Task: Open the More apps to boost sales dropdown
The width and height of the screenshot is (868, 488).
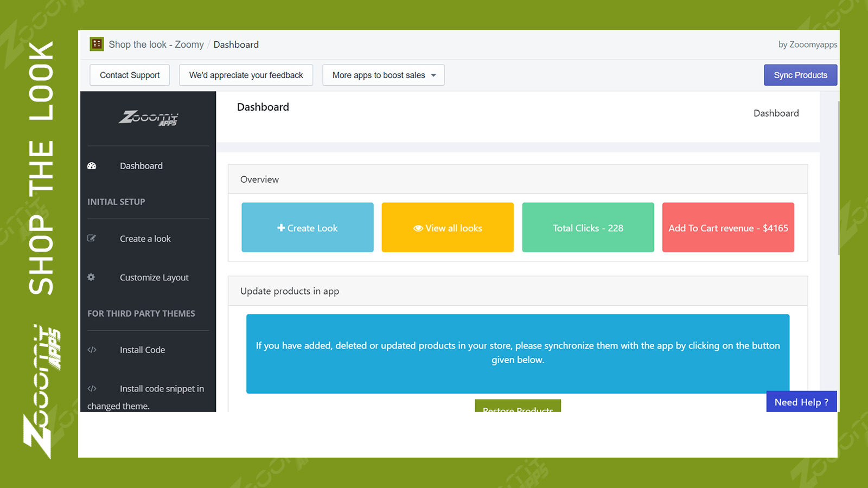Action: click(x=384, y=75)
